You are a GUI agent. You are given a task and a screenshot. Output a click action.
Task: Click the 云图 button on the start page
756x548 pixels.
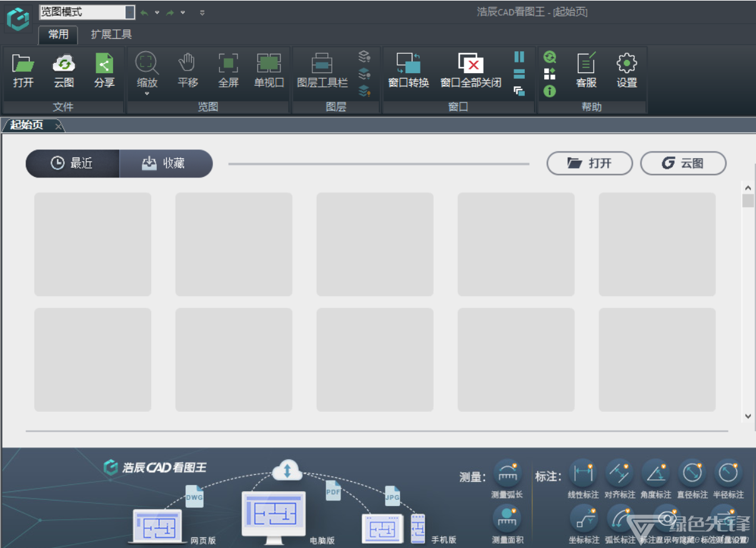pos(684,164)
